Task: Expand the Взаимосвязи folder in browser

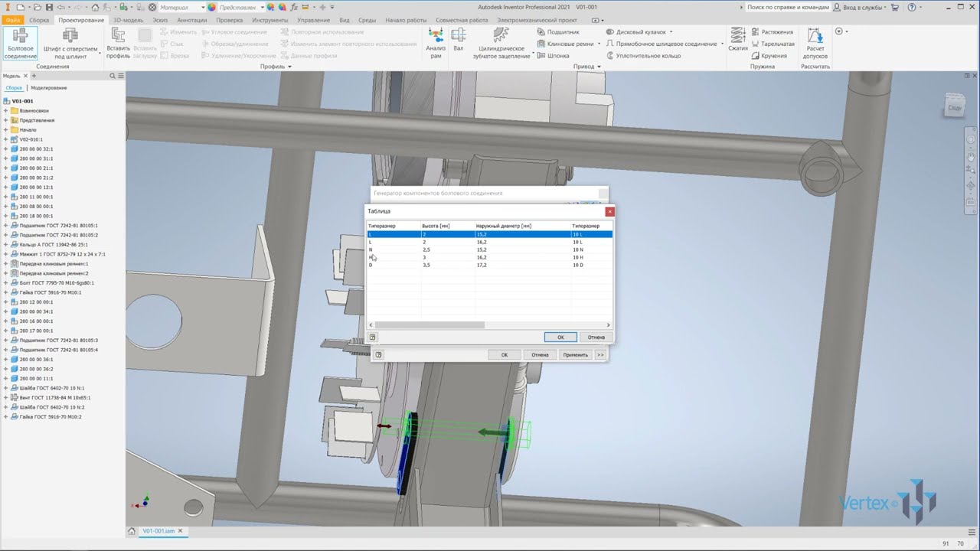Action: 5,110
